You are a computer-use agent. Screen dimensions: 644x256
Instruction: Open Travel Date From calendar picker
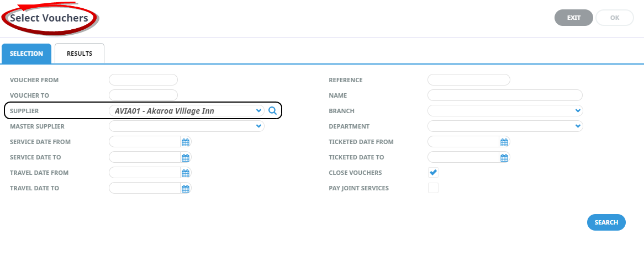click(x=186, y=173)
